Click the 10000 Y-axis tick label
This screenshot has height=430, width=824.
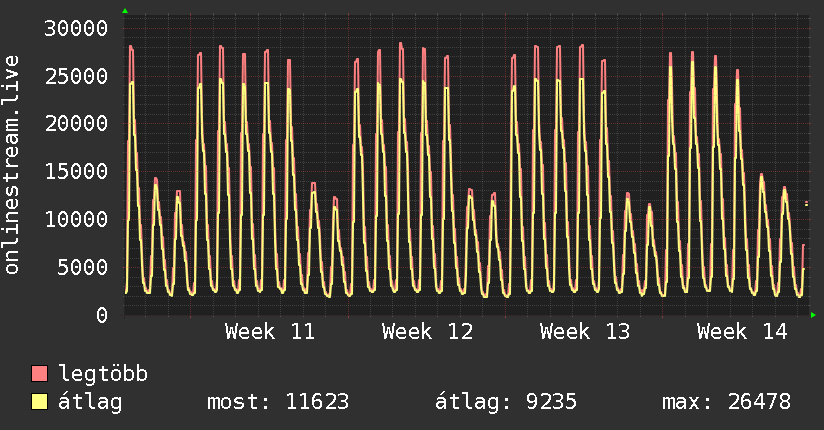click(x=77, y=219)
